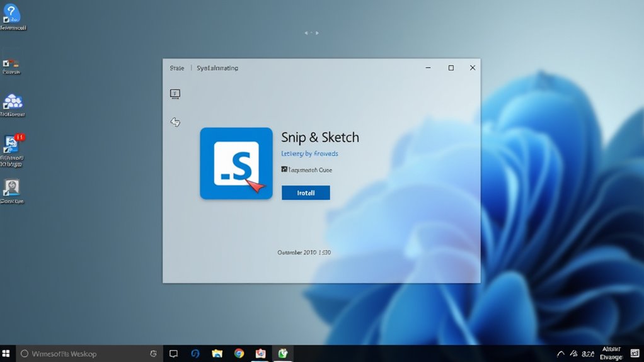The height and width of the screenshot is (362, 644).
Task: Launch Edge browser from the taskbar
Action: pos(195,353)
